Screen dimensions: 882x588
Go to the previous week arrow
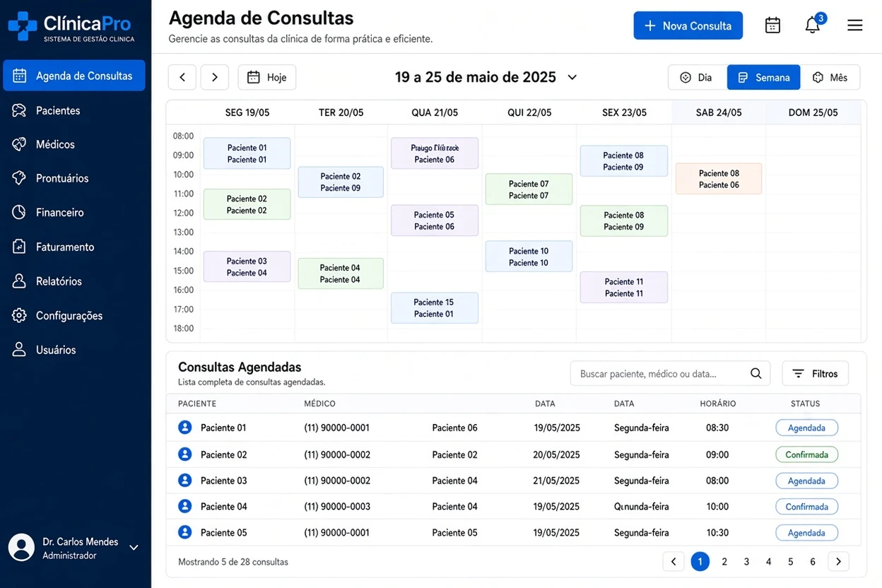click(182, 77)
